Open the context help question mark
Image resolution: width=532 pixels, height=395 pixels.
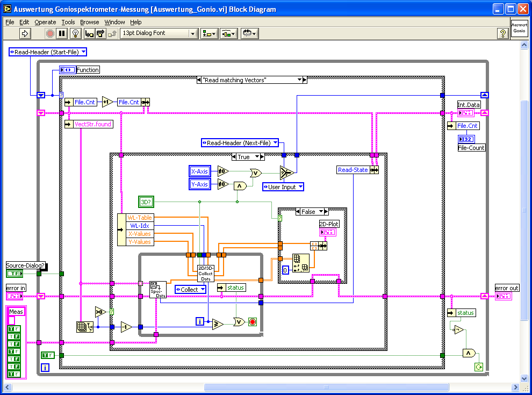click(503, 33)
